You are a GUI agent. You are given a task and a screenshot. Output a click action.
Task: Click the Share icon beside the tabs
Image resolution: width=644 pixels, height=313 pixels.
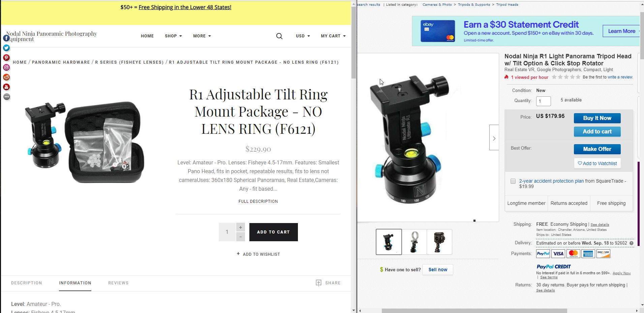(318, 283)
